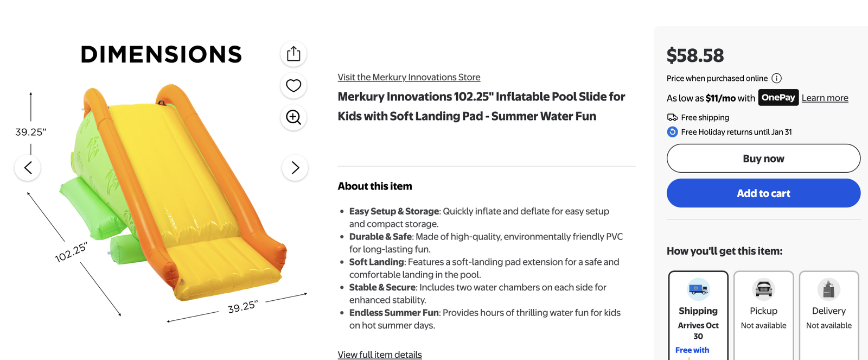
Task: Click the Add to cart button
Action: tap(763, 193)
